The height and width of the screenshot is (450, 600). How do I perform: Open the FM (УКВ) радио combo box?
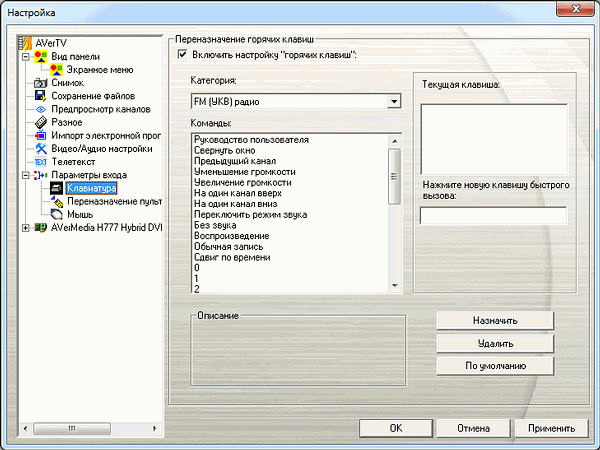click(296, 102)
